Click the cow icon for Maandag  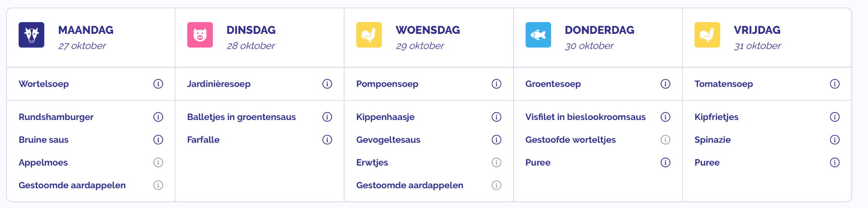[31, 35]
